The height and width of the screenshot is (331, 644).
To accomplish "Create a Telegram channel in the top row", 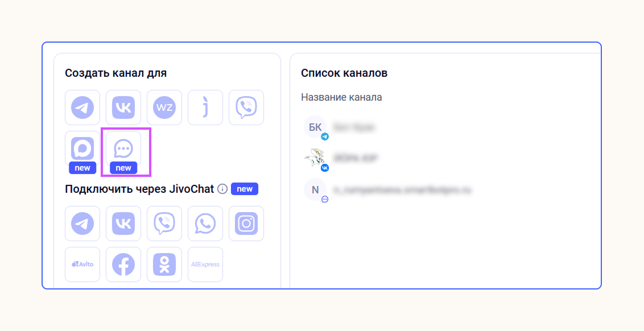I will point(82,107).
